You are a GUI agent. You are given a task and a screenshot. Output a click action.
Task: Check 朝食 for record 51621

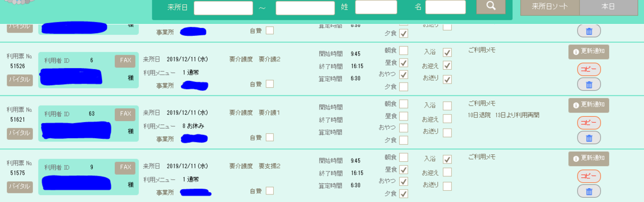click(x=404, y=104)
